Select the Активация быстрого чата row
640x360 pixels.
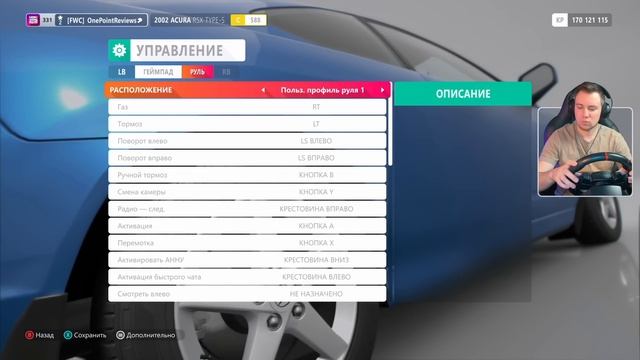[x=247, y=277]
